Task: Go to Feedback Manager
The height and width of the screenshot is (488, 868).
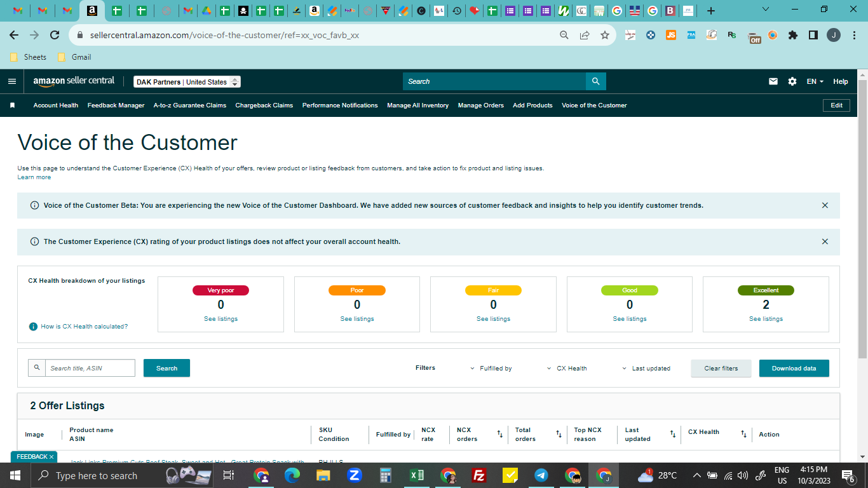Action: (x=116, y=105)
